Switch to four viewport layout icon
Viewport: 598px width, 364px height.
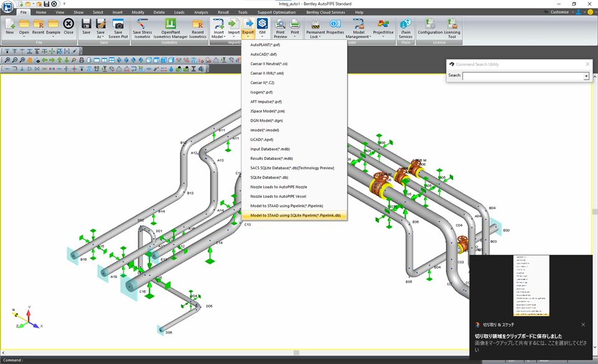coord(112,60)
